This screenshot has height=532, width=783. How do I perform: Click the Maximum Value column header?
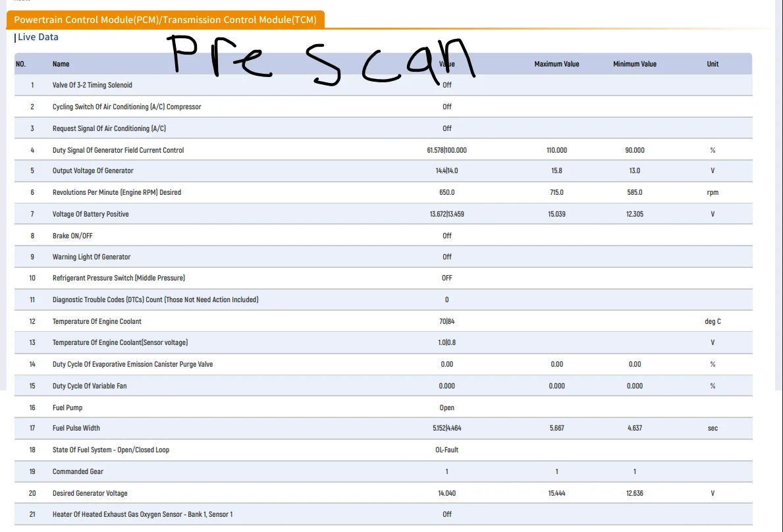coord(556,64)
